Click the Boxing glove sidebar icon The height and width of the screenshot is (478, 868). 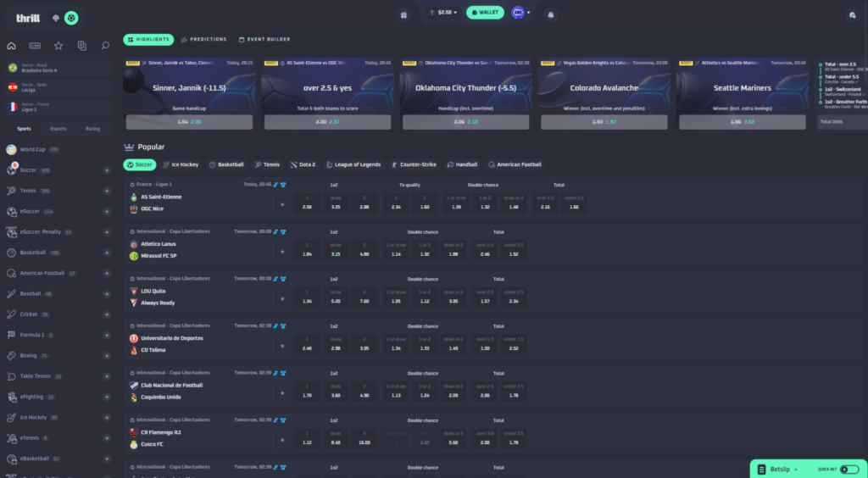click(x=11, y=356)
